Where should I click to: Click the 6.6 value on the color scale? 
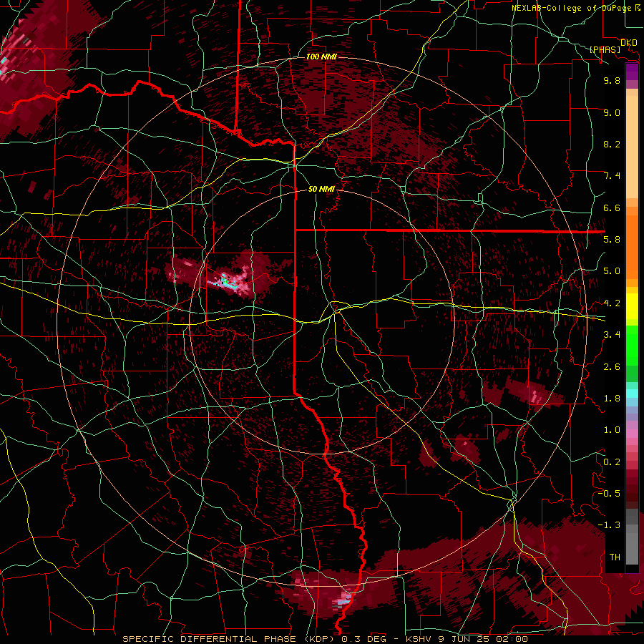[x=612, y=208]
